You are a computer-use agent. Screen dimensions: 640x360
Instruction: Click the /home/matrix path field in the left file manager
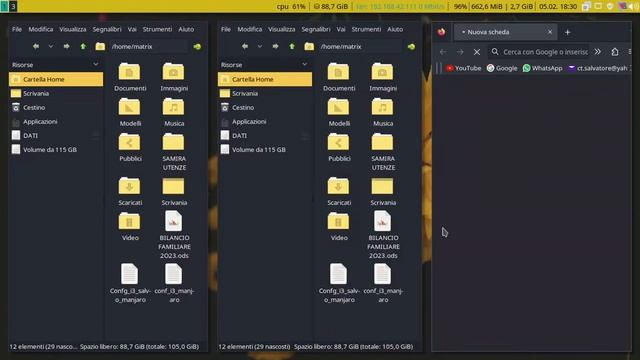[149, 47]
